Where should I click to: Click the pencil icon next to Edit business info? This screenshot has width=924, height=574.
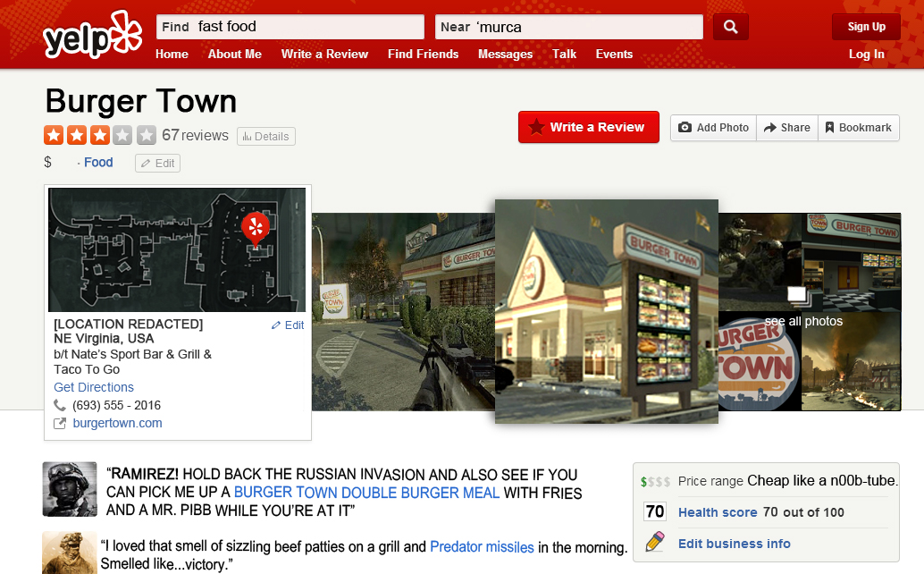tap(655, 542)
